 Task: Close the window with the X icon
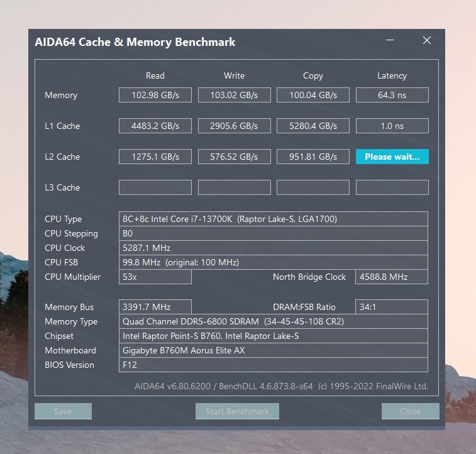pos(427,40)
